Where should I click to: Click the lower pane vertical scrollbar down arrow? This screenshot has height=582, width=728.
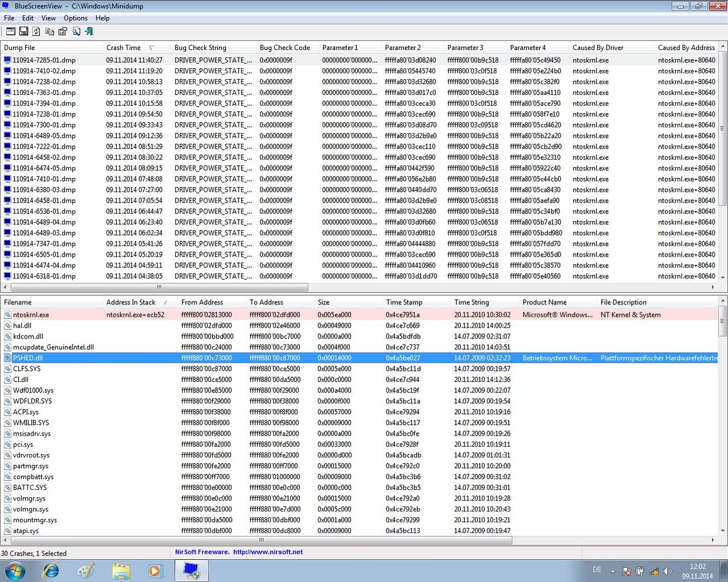(x=723, y=531)
